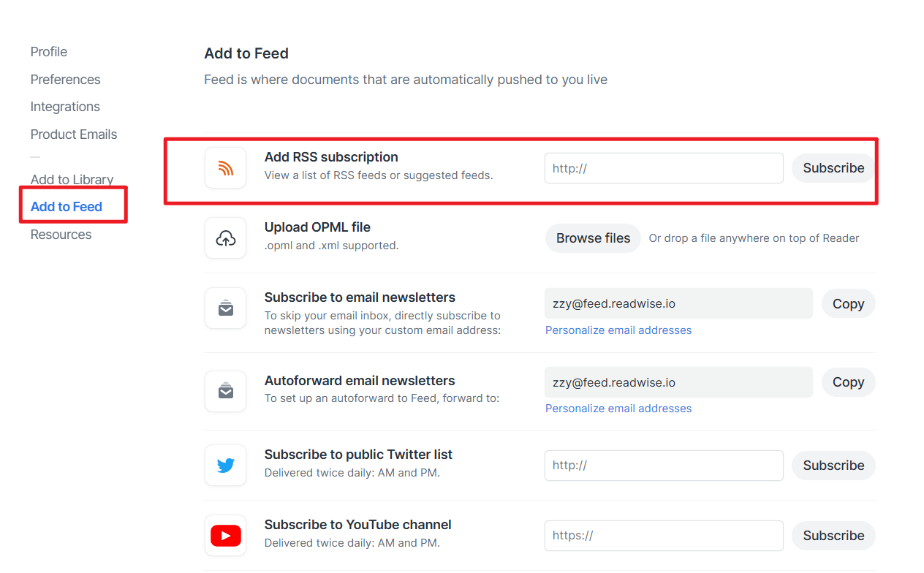The width and height of the screenshot is (924, 573).
Task: Open the Resources sidebar item
Action: click(61, 235)
